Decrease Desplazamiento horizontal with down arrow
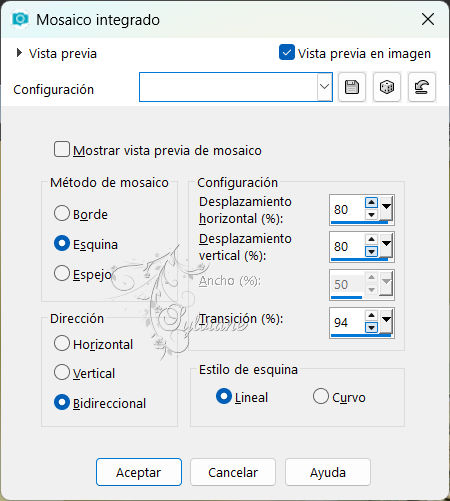Screen dimensions: 450x501 coord(371,214)
